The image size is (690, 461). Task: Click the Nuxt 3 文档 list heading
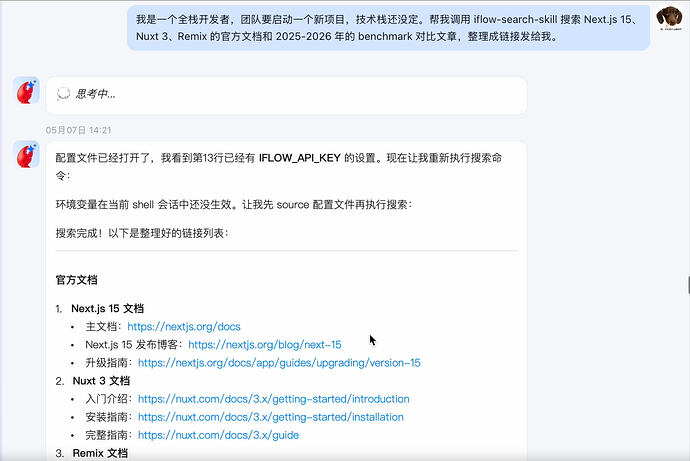pos(101,381)
